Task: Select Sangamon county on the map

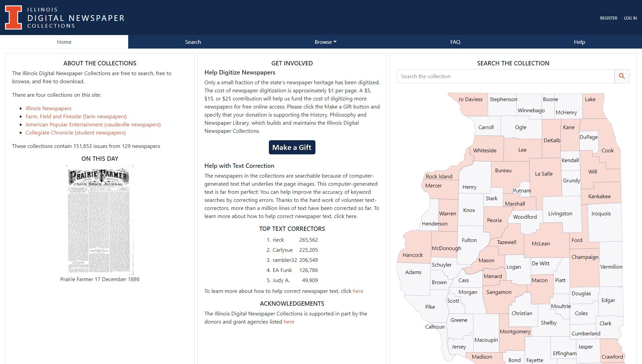Action: (499, 292)
